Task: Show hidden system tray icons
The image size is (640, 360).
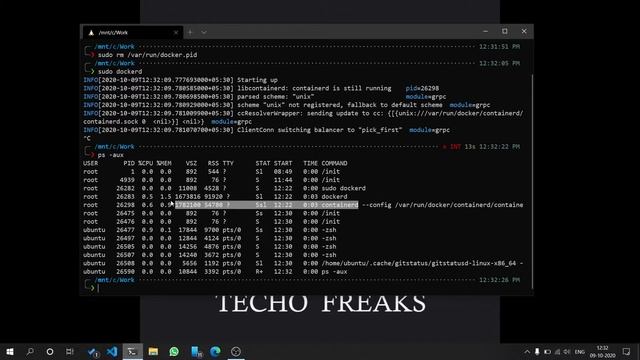Action: coord(527,352)
